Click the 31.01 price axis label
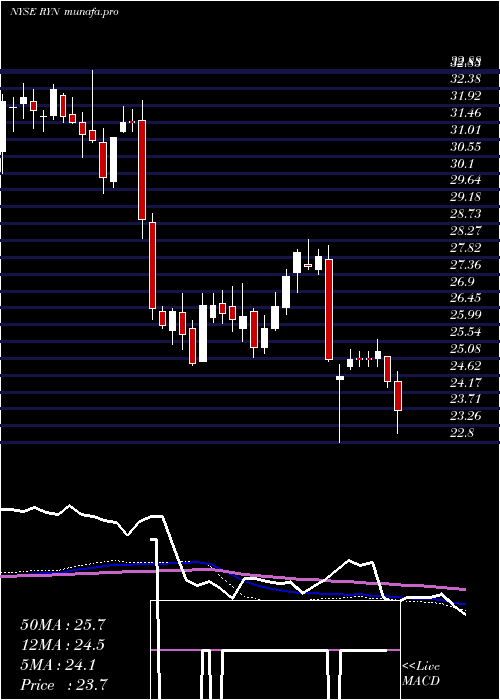Viewport: 500px width, 700px height. click(x=465, y=130)
